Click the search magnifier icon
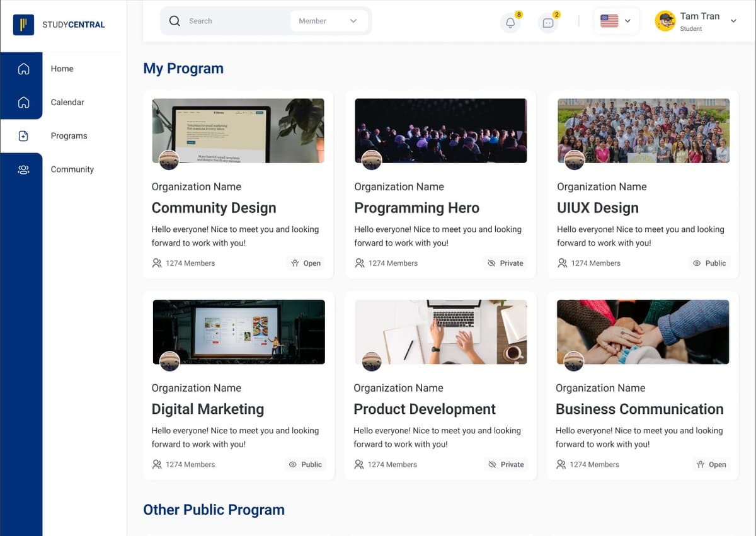This screenshot has width=756, height=536. coord(175,21)
